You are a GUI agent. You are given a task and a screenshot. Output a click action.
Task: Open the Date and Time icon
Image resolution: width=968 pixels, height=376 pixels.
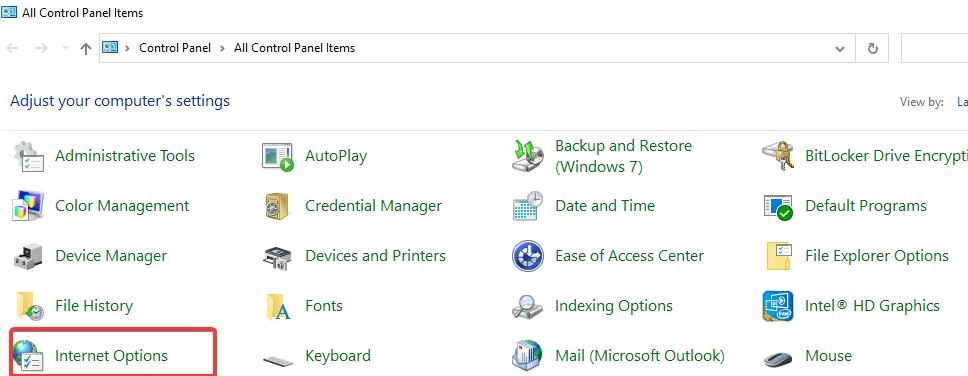click(528, 206)
